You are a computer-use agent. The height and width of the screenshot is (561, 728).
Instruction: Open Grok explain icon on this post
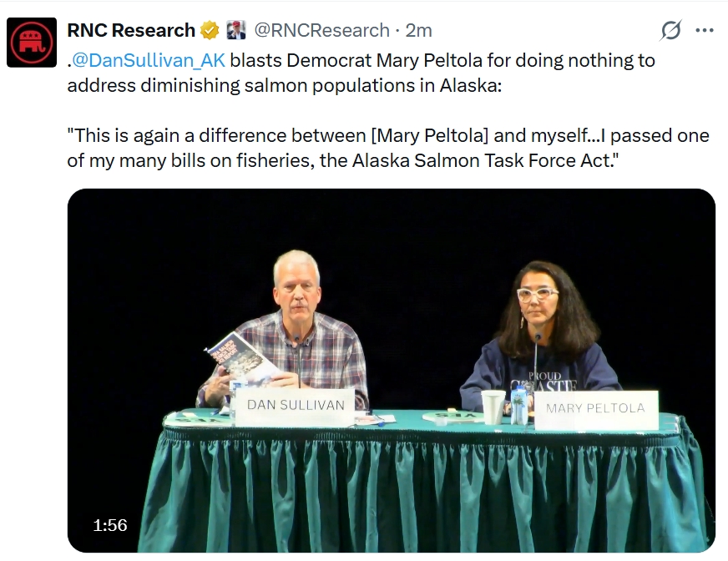click(671, 30)
